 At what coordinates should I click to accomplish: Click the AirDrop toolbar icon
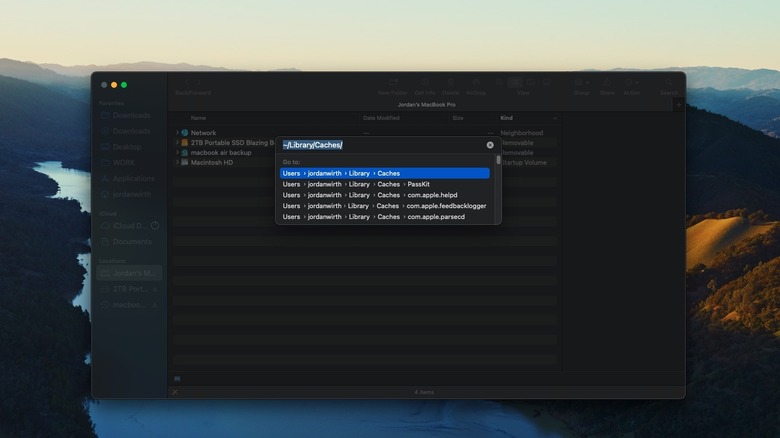[x=476, y=84]
